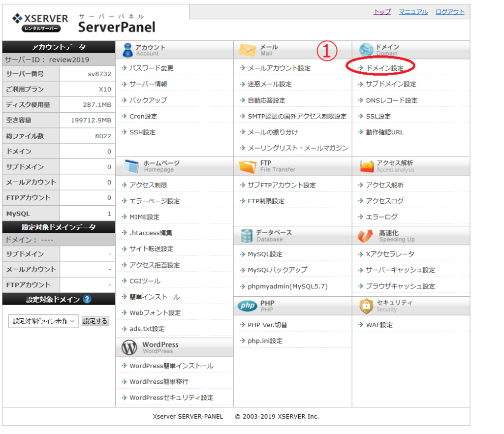
Task: Open Xアクセラレータ
Action: pyautogui.click(x=390, y=254)
